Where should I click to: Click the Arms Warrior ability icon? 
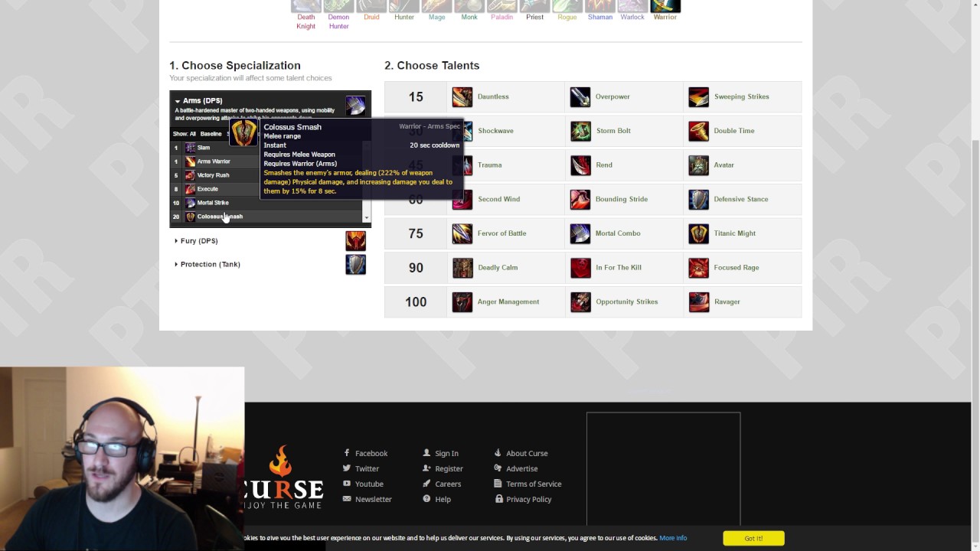[x=191, y=161]
